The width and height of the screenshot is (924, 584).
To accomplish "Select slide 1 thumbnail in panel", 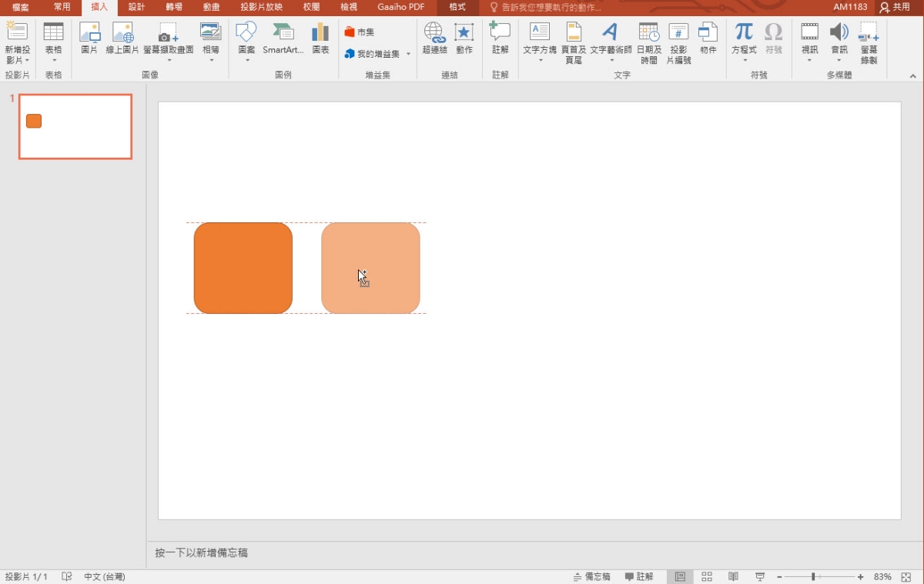I will (x=75, y=127).
